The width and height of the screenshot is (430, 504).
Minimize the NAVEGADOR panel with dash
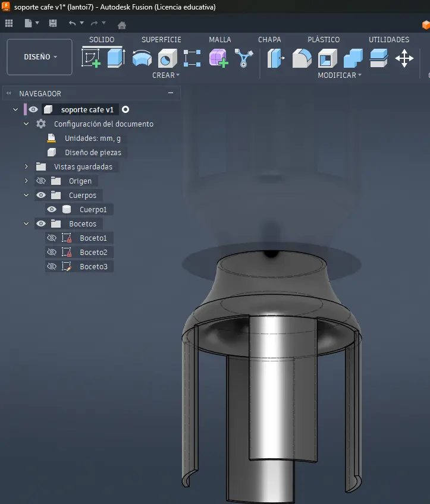(171, 93)
